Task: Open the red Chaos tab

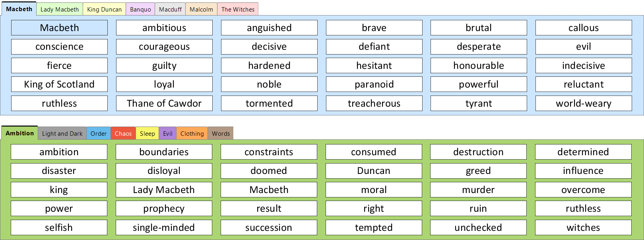Action: [x=123, y=134]
